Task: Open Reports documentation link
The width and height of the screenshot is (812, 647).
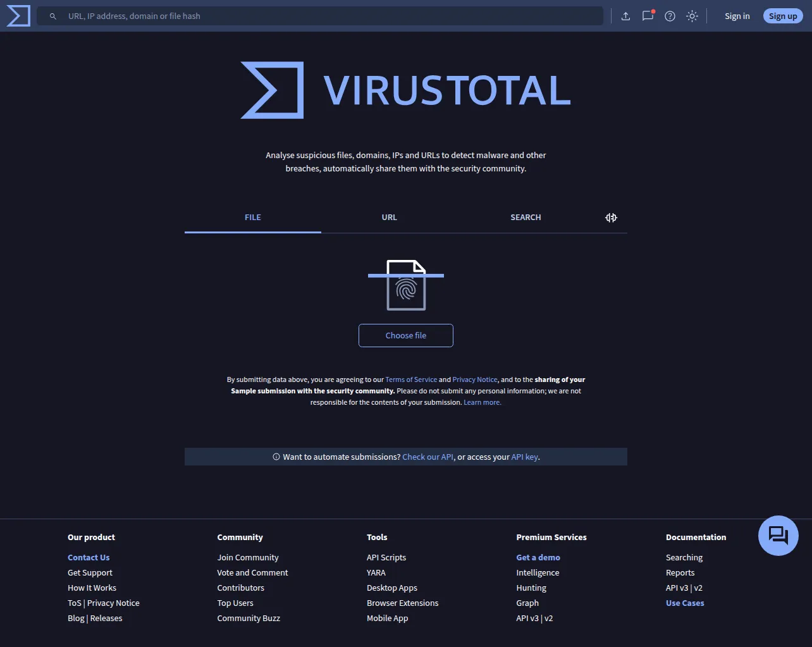Action: tap(680, 573)
